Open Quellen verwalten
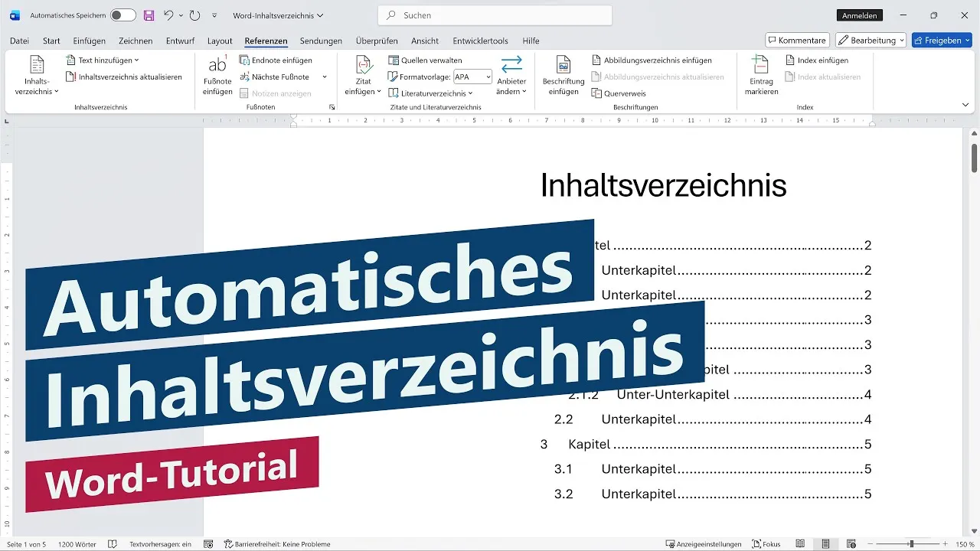This screenshot has height=551, width=980. click(x=426, y=60)
